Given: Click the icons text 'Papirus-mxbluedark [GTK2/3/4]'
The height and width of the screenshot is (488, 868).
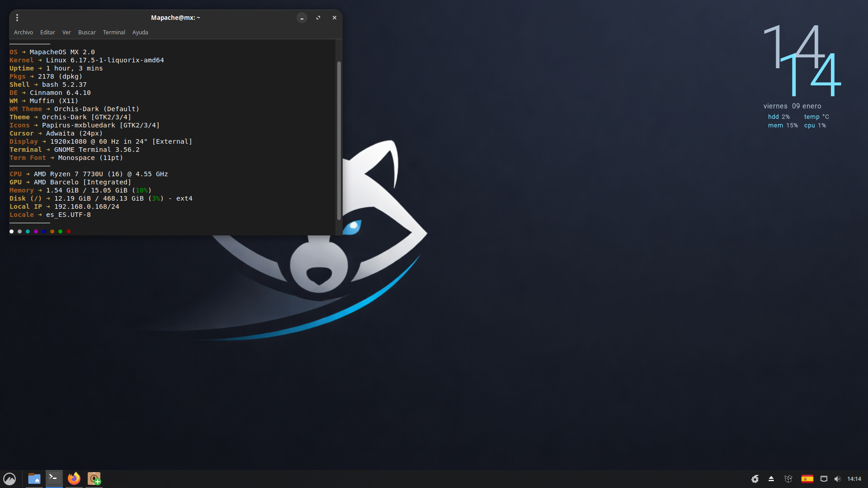Looking at the screenshot, I should [x=101, y=125].
